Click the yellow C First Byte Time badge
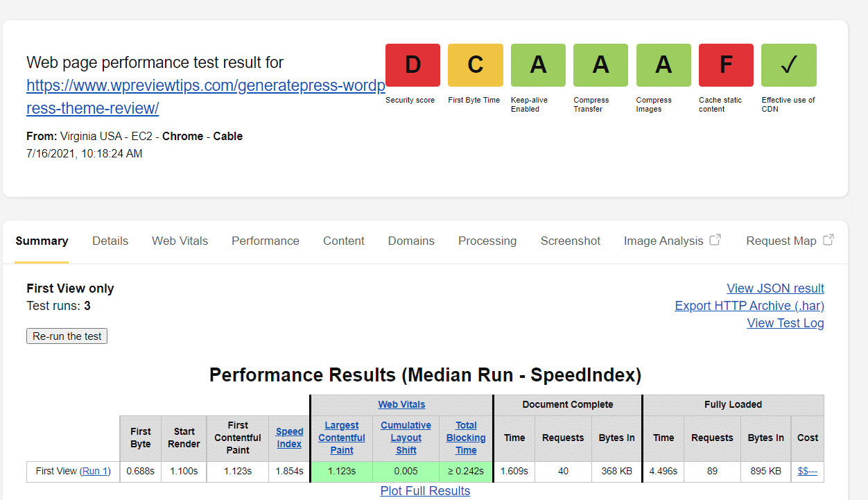The height and width of the screenshot is (500, 868). point(475,65)
